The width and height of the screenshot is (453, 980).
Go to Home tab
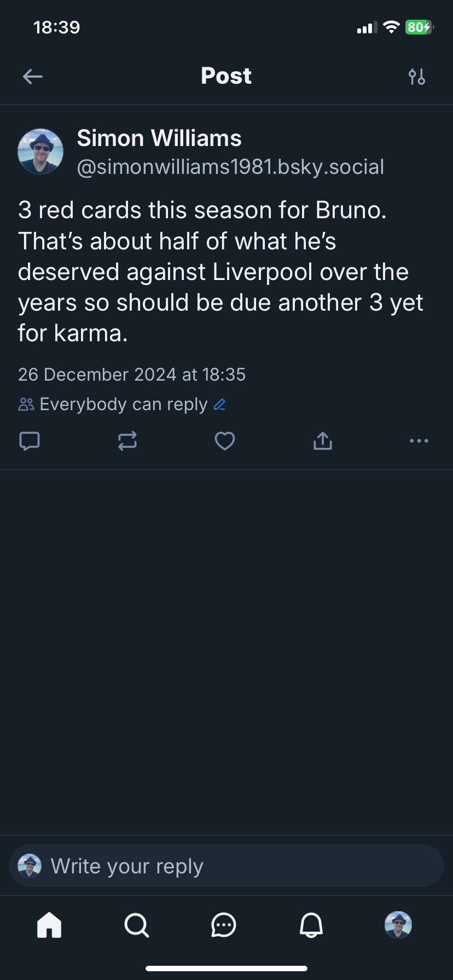pos(49,925)
